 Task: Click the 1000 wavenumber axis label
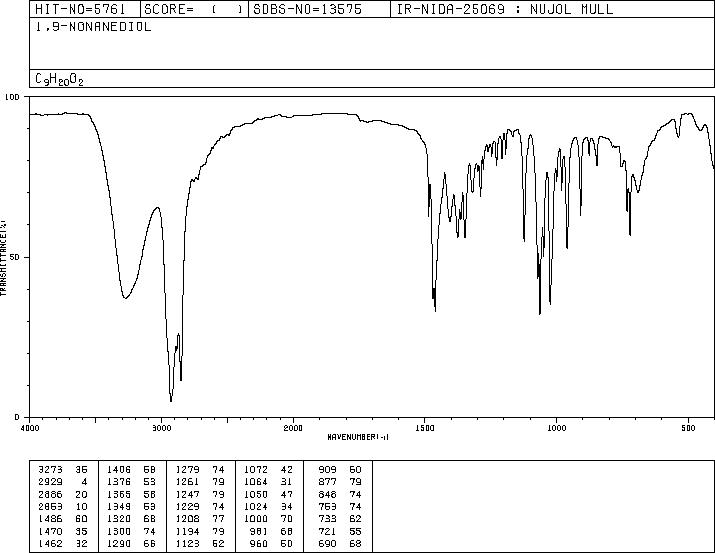(556, 428)
